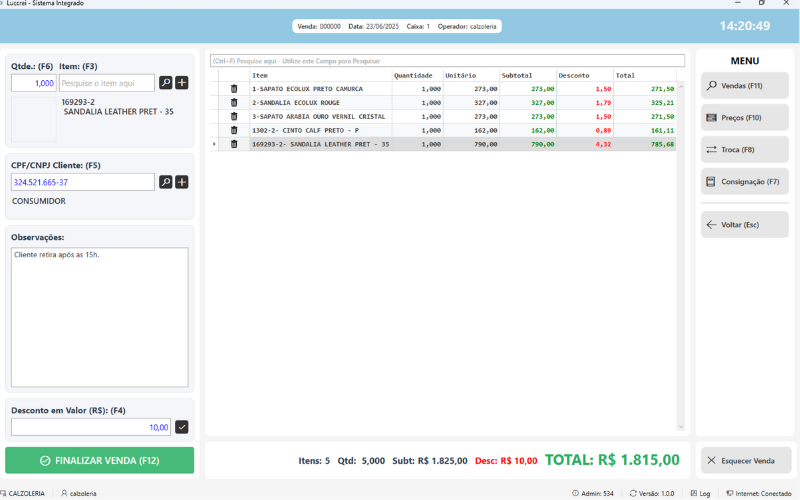800x500 pixels.
Task: Click discount cell 4,32
Action: coord(585,144)
